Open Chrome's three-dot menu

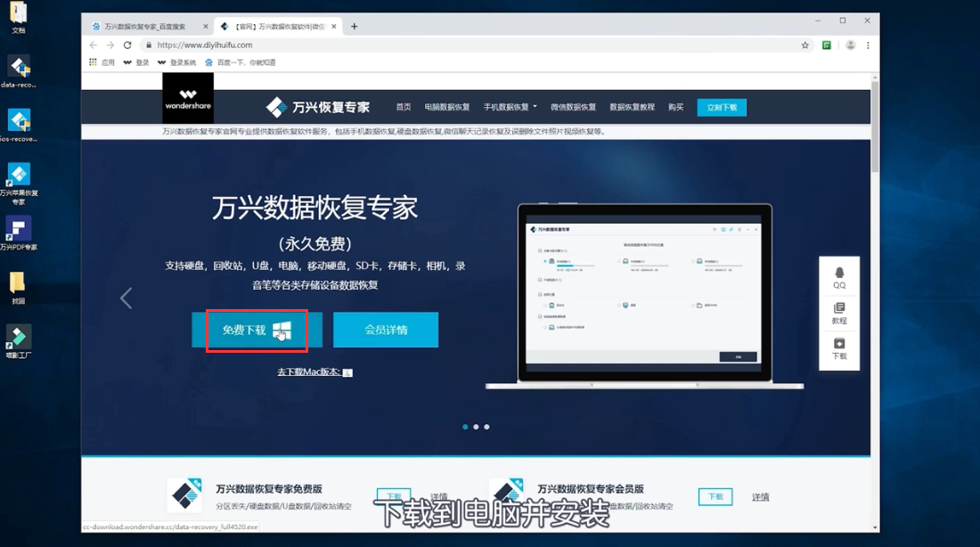click(869, 44)
